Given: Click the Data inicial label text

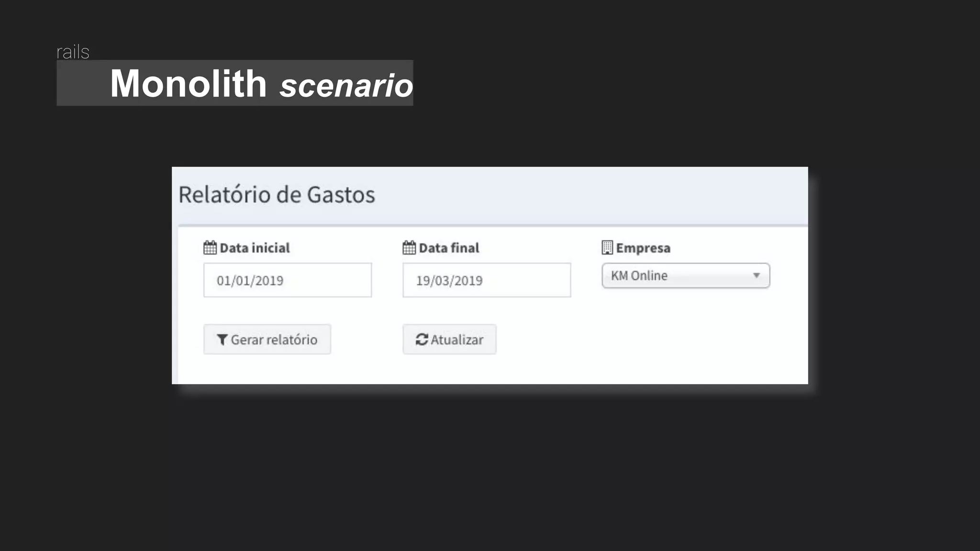Looking at the screenshot, I should pyautogui.click(x=255, y=248).
